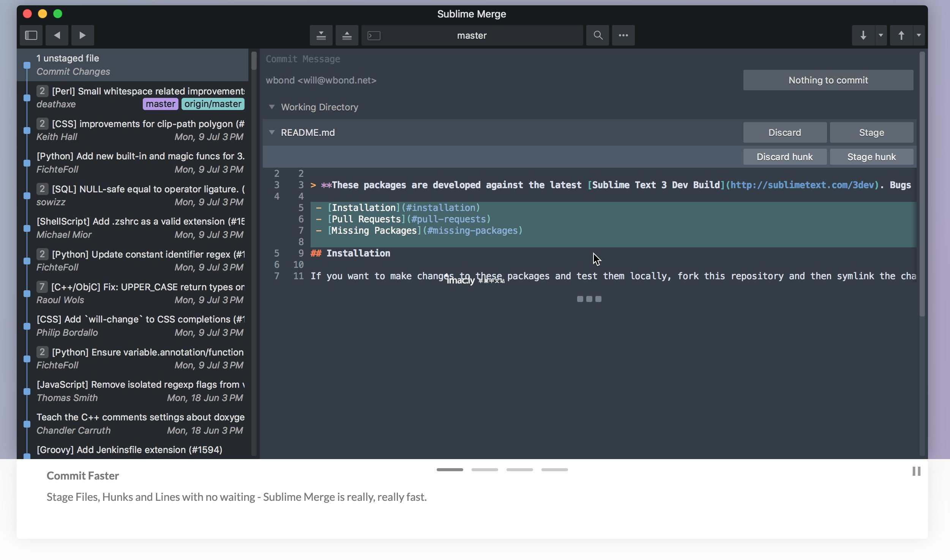This screenshot has height=560, width=950.
Task: Click the badge 7 on C++/ObjC commit
Action: coord(42,286)
